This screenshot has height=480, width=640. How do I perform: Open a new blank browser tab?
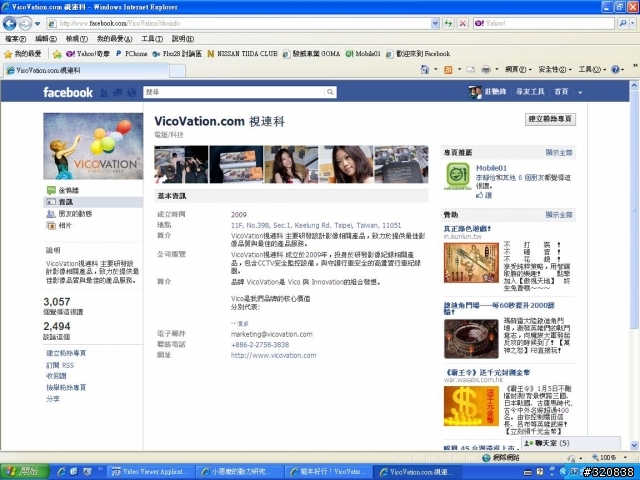point(178,71)
